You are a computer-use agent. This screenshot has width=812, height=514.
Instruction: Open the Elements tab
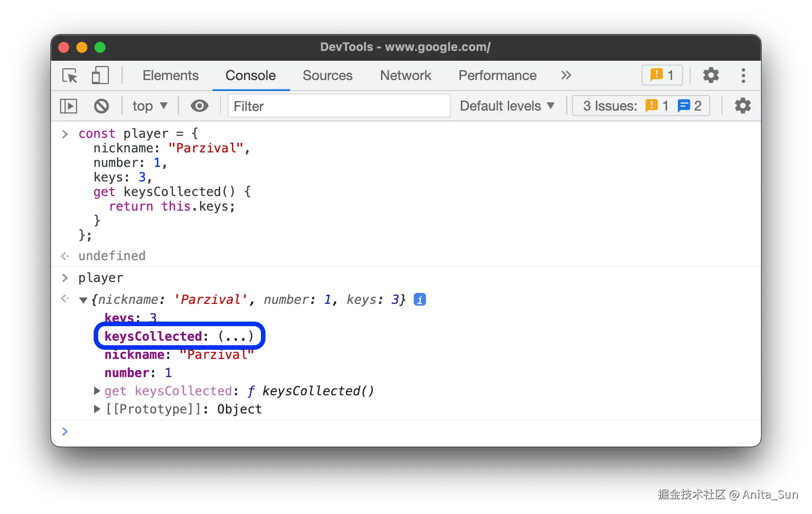point(170,76)
